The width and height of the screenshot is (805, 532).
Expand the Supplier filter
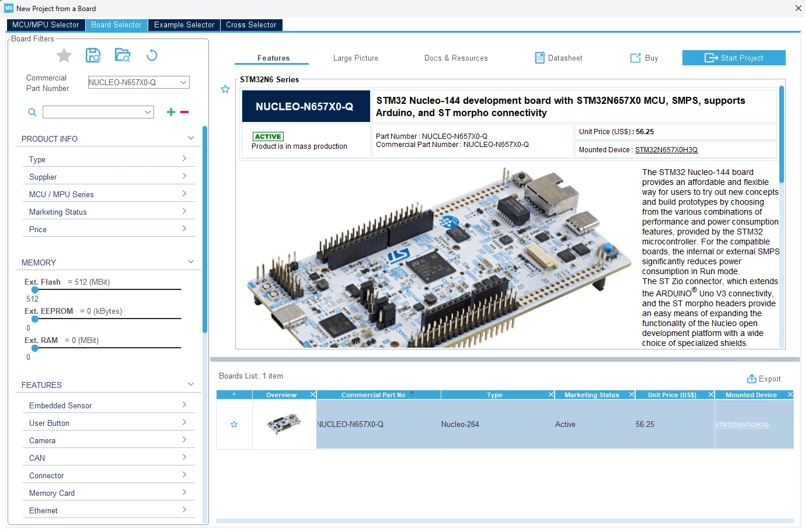[x=184, y=176]
